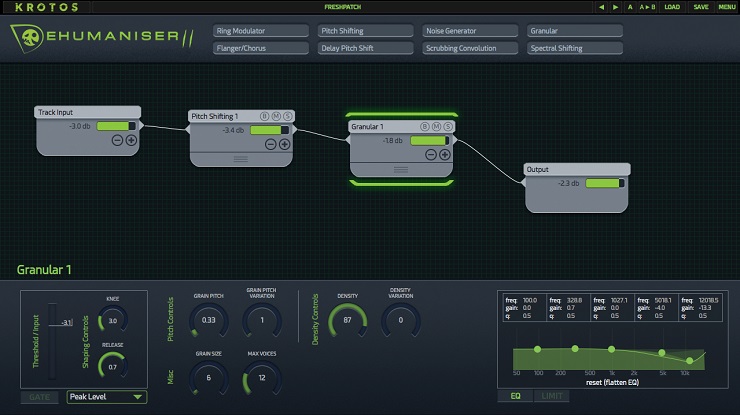Mute the Granular 1 node with M
This screenshot has width=740, height=415.
(437, 127)
